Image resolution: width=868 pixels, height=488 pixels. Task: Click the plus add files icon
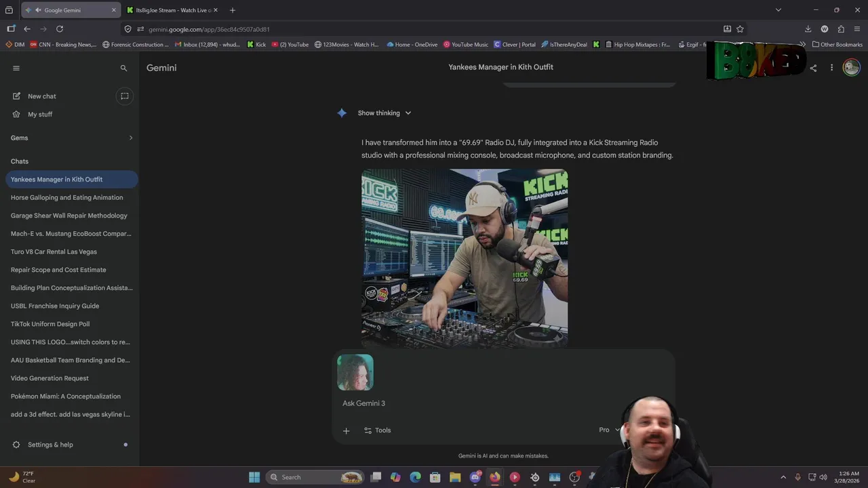[346, 430]
